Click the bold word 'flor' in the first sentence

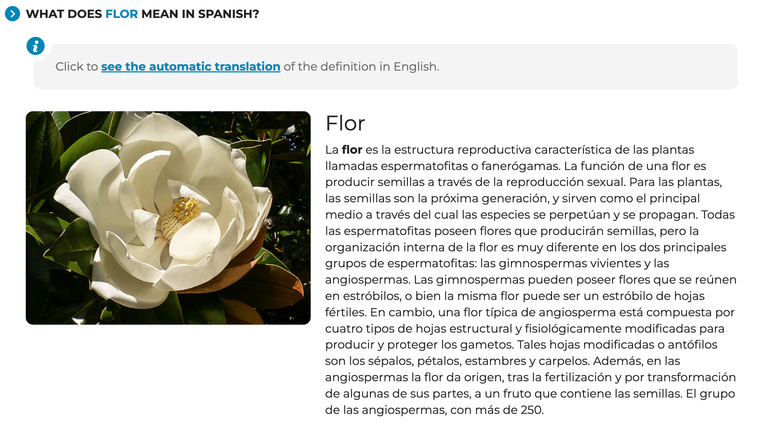tap(352, 149)
